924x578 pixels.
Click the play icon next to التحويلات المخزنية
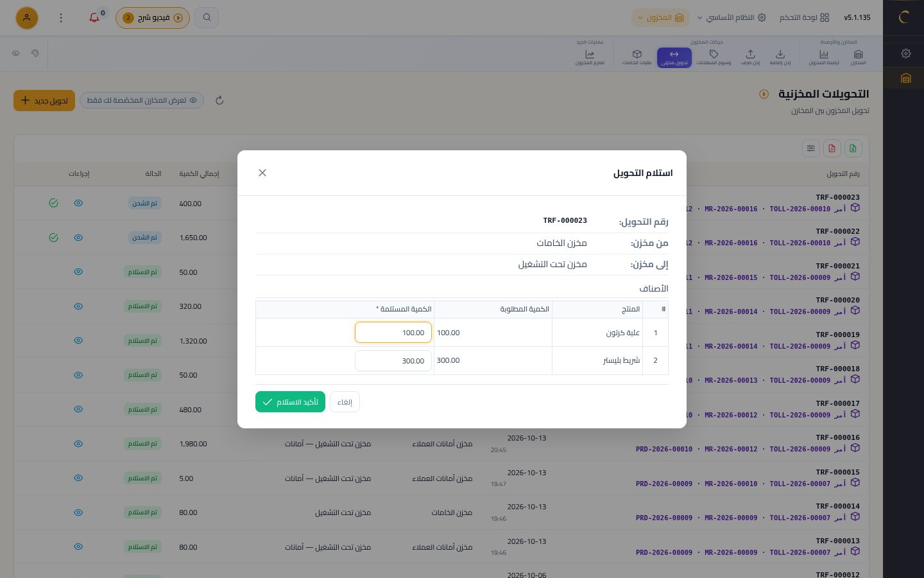click(x=764, y=94)
